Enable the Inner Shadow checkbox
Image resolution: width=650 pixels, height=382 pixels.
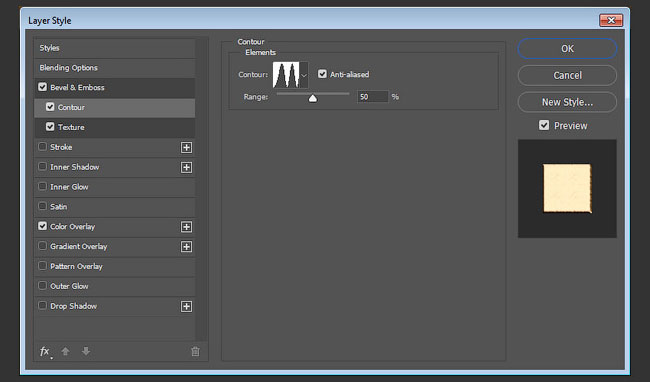[x=42, y=167]
